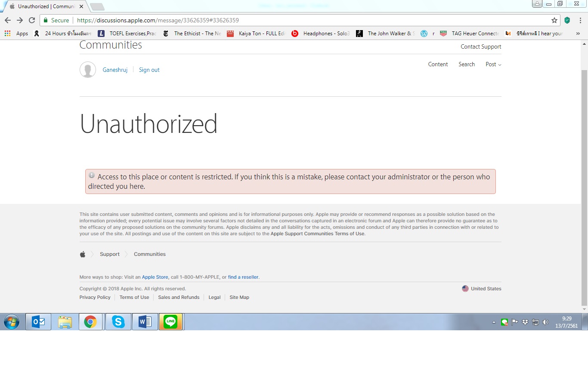Open the TOEFL Exercises bookmark
This screenshot has height=372, width=588.
point(127,34)
